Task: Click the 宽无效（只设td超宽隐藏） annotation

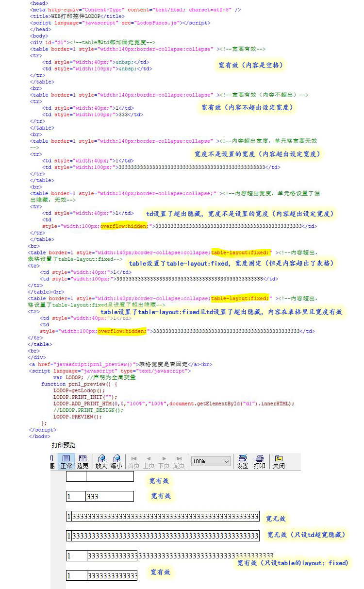Action: pos(306,535)
